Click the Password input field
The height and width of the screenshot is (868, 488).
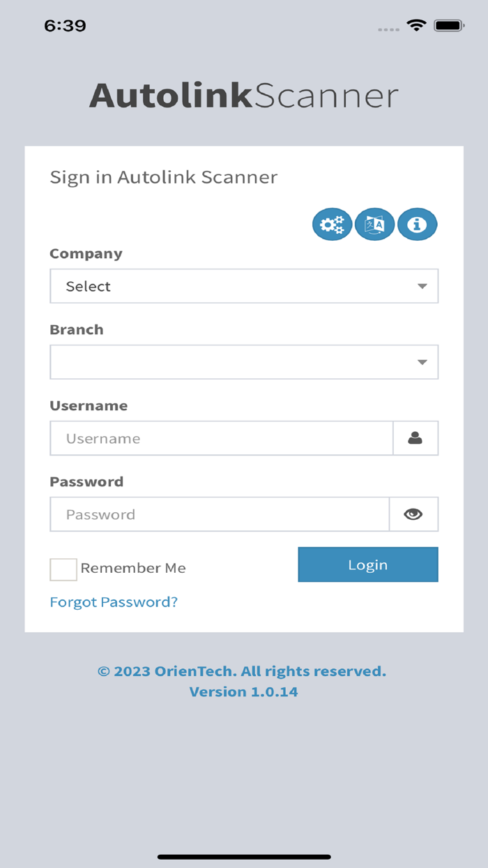coord(221,514)
